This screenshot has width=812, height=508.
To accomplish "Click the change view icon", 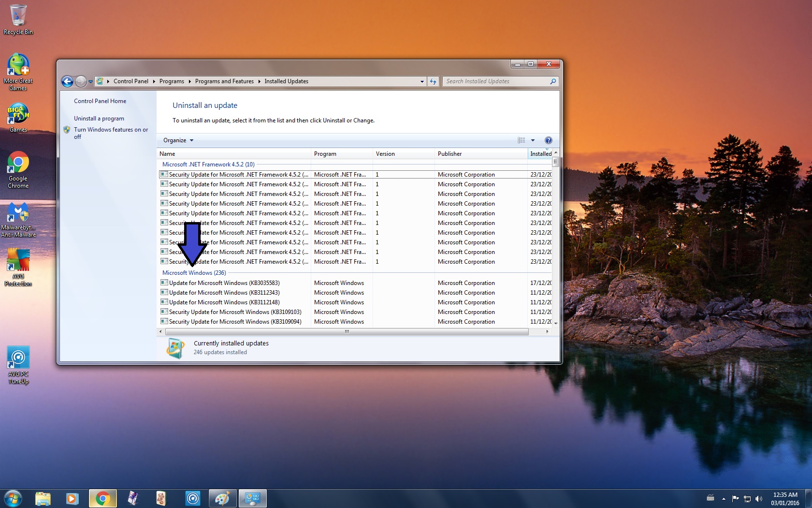I will [x=522, y=140].
